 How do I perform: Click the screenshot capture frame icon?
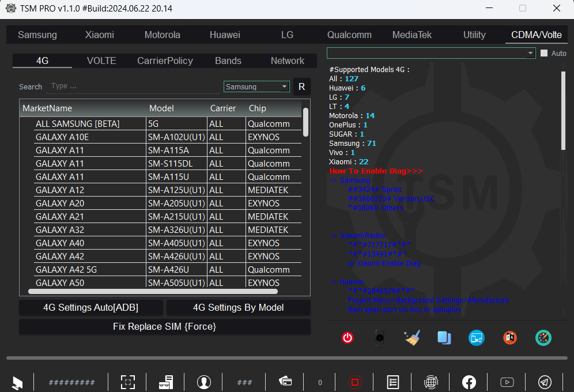(x=128, y=382)
